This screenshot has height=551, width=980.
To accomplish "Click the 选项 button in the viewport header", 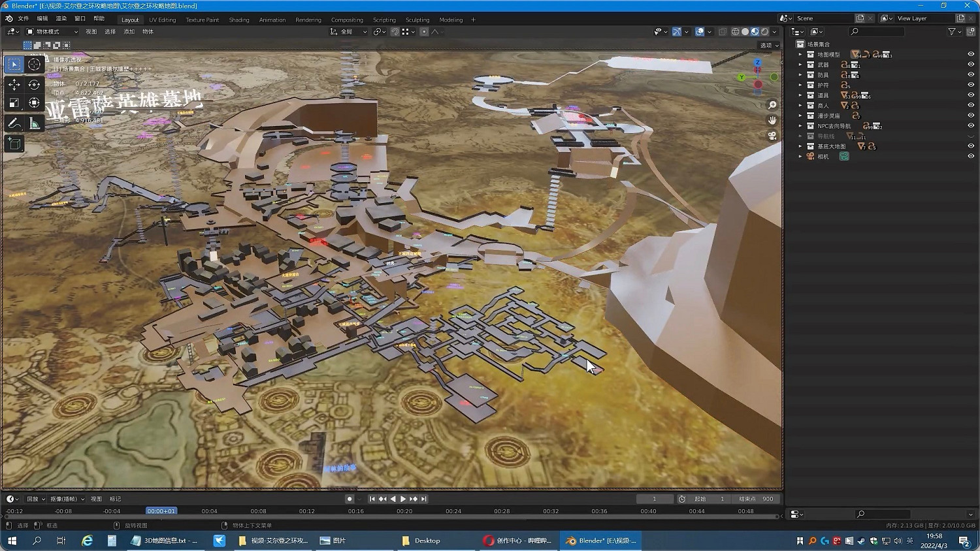I will click(769, 45).
